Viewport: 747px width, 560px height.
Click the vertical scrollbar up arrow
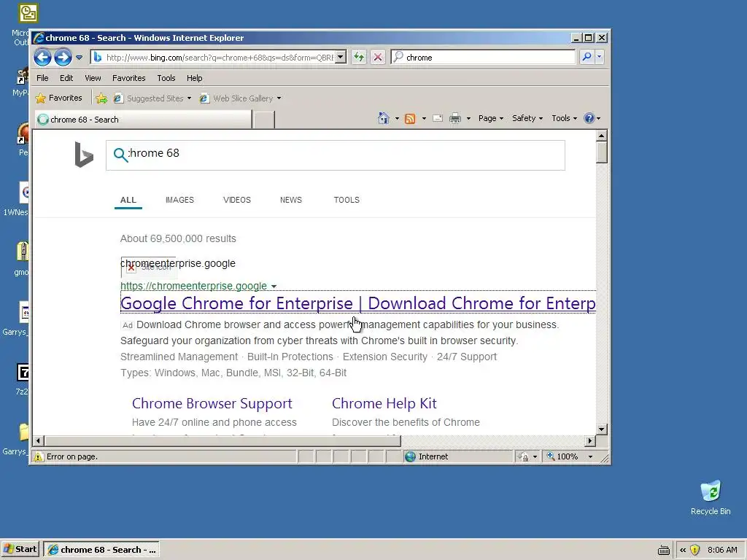point(602,136)
